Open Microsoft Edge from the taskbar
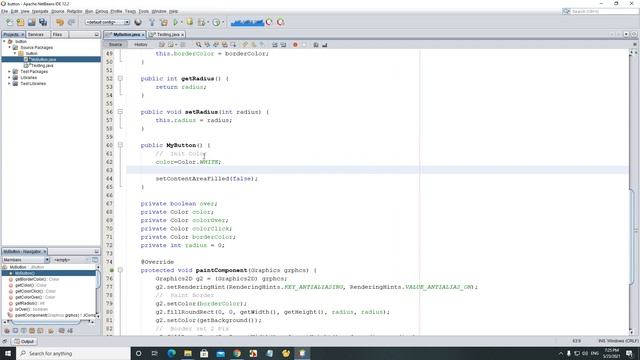This screenshot has height=360, width=640. click(171, 353)
